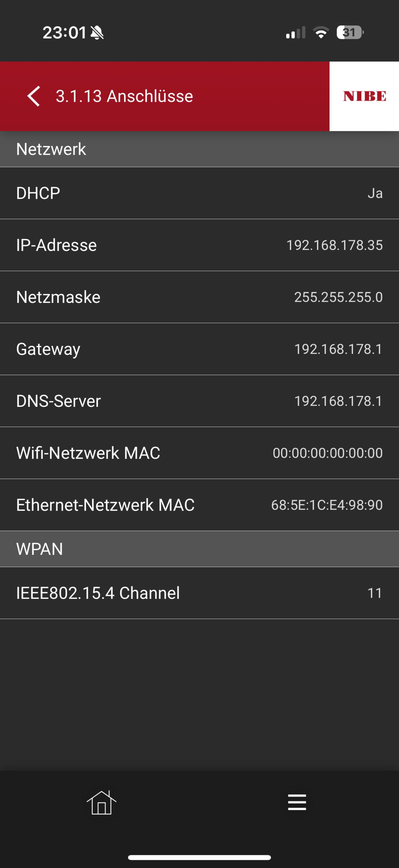Screen dimensions: 399x868
Task: Tap the silent mode bell icon
Action: [97, 33]
